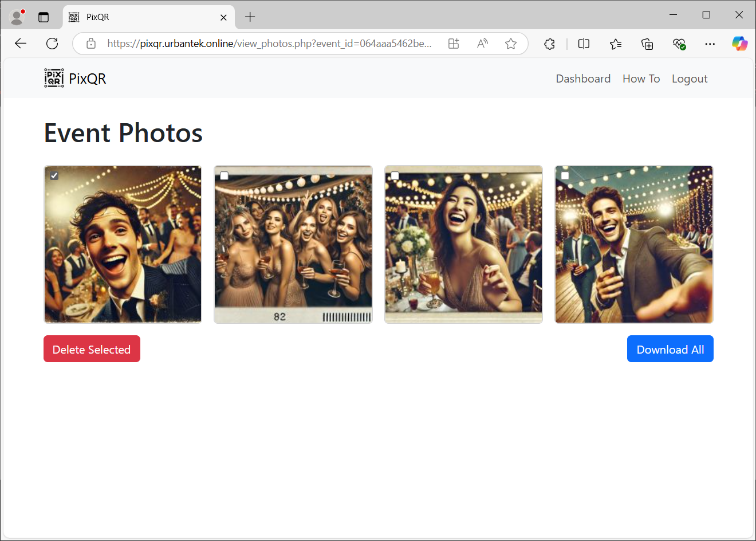Bookmark this page with the star icon
Viewport: 756px width, 541px height.
[510, 44]
